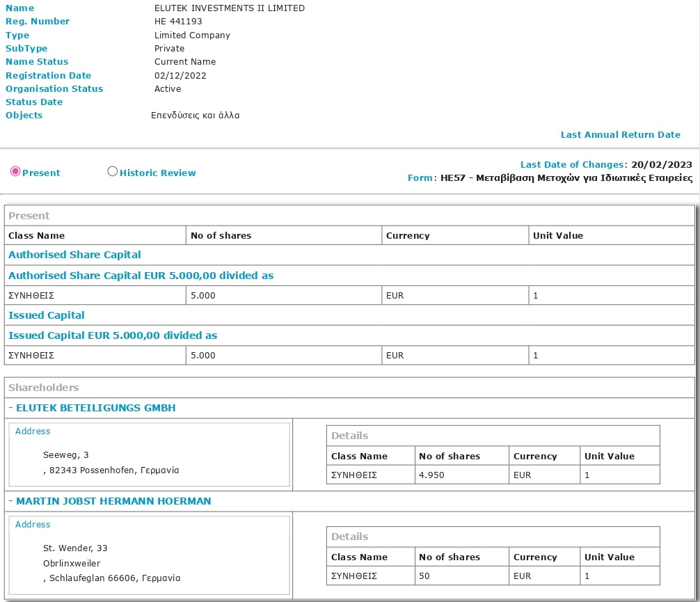700x602 pixels.
Task: Click the changes date 20/02/2023
Action: point(662,165)
